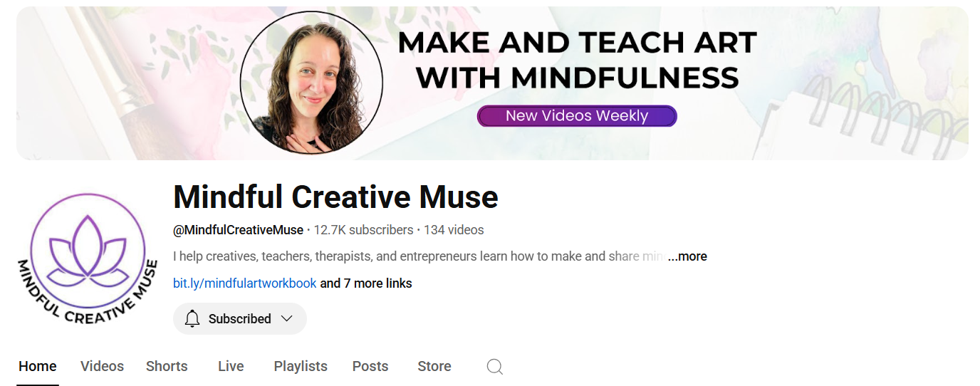Click the notification bell icon
This screenshot has width=980, height=386.
192,318
